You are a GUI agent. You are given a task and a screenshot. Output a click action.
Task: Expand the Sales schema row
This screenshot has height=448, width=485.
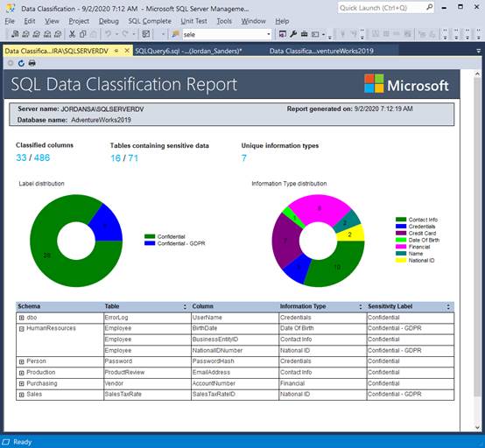[x=21, y=395]
